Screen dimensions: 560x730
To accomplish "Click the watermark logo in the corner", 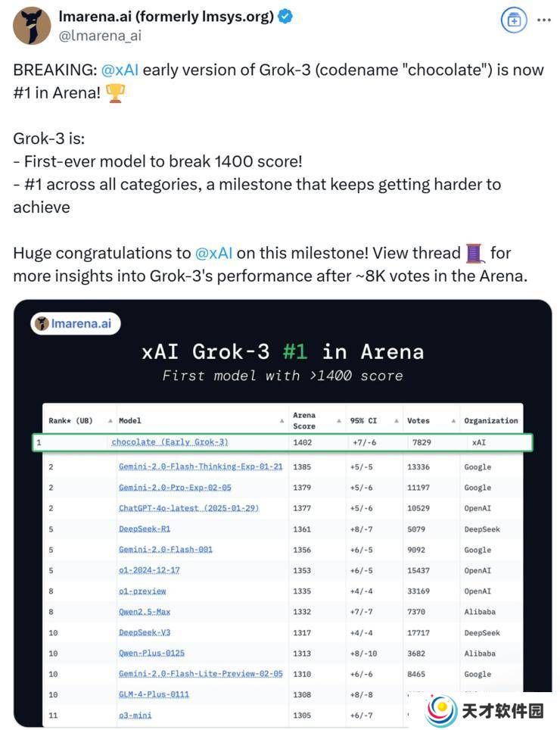I will pyautogui.click(x=484, y=710).
